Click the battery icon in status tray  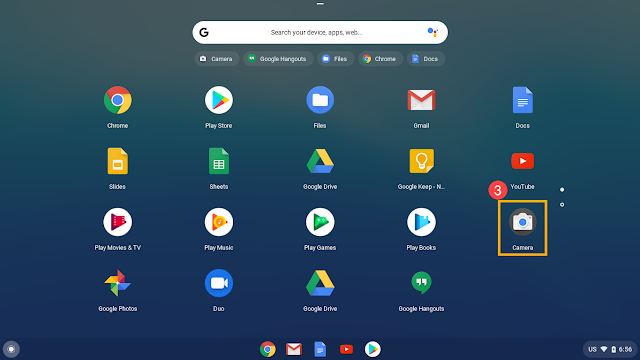[613, 349]
